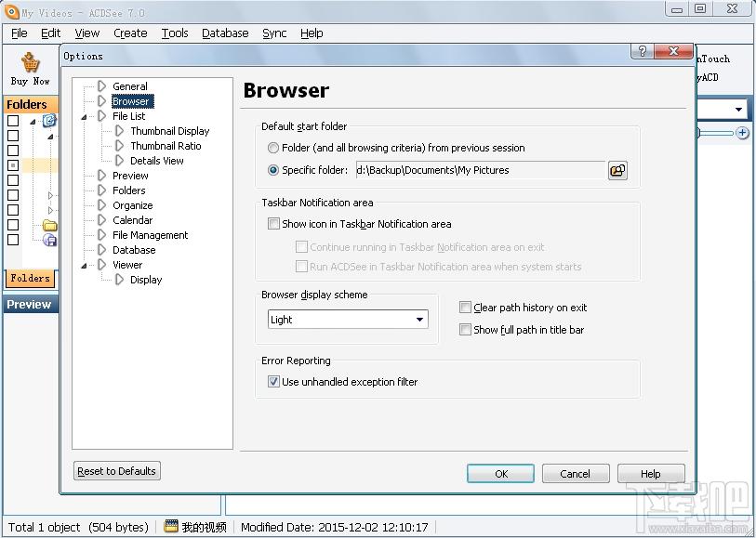Open the View menu
The width and height of the screenshot is (756, 538).
87,33
